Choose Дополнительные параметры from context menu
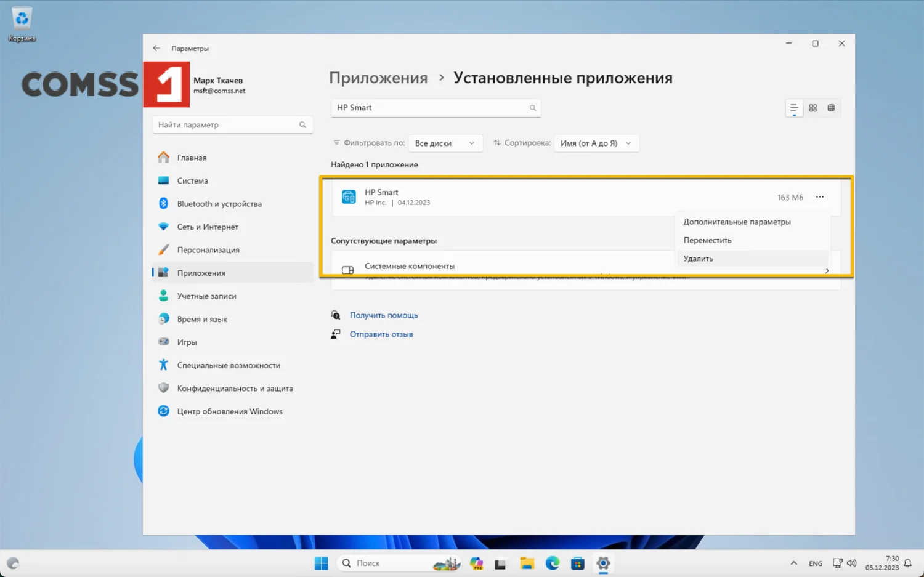Image resolution: width=924 pixels, height=577 pixels. pyautogui.click(x=752, y=222)
